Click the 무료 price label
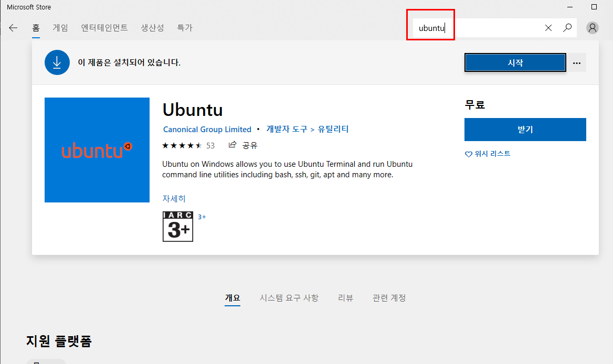This screenshot has width=613, height=364. [474, 105]
